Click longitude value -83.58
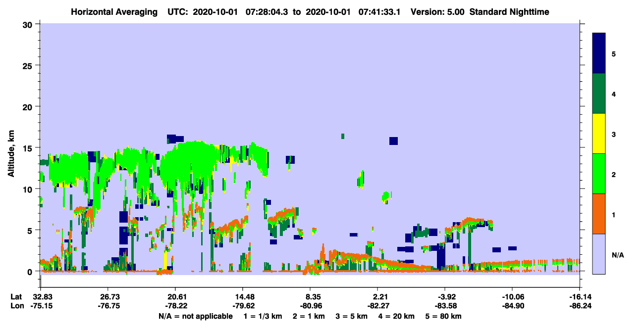Screen dimensions: 644x330 (x=445, y=306)
